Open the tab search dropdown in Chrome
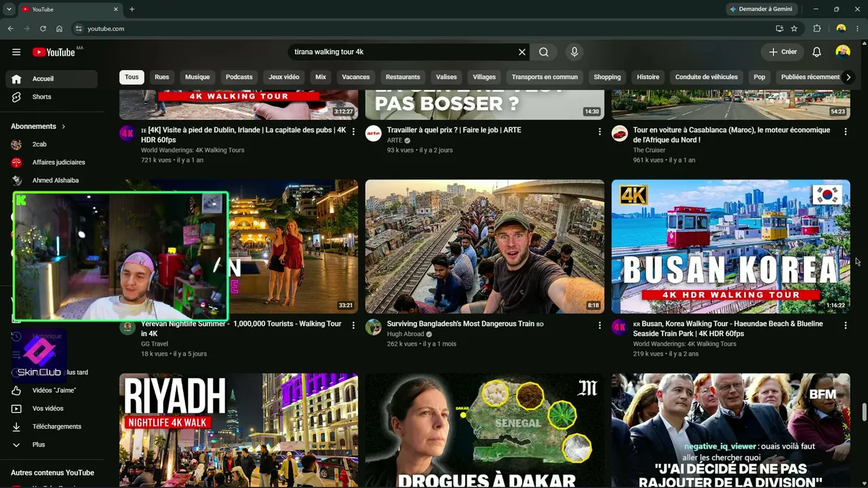The width and height of the screenshot is (868, 488). click(9, 9)
